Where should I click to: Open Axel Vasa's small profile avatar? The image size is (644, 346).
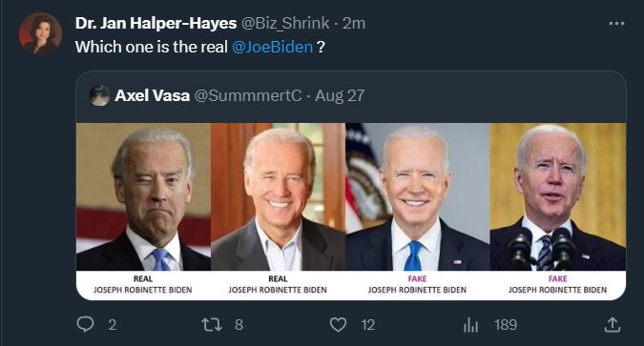pos(99,95)
